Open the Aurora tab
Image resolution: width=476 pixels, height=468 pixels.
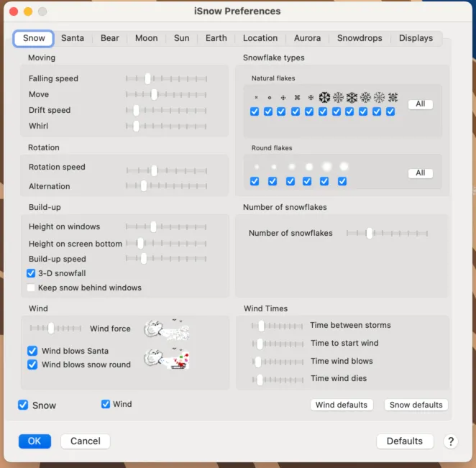point(307,38)
